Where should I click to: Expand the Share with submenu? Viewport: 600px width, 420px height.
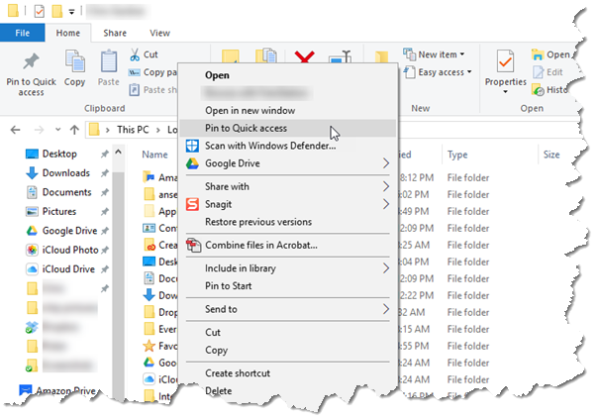[x=287, y=186]
